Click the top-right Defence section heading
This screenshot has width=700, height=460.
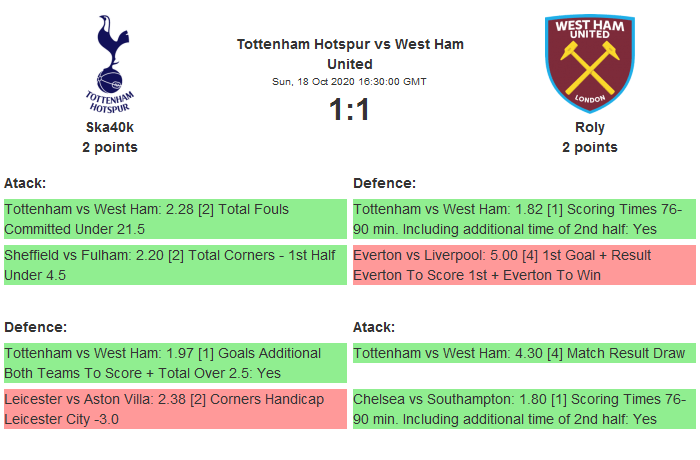(385, 183)
